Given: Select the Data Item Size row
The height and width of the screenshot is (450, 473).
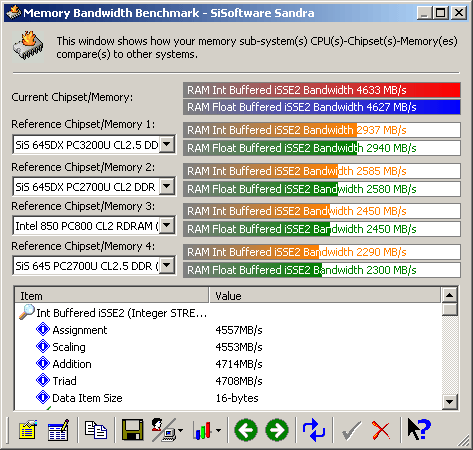Looking at the screenshot, I should point(228,398).
